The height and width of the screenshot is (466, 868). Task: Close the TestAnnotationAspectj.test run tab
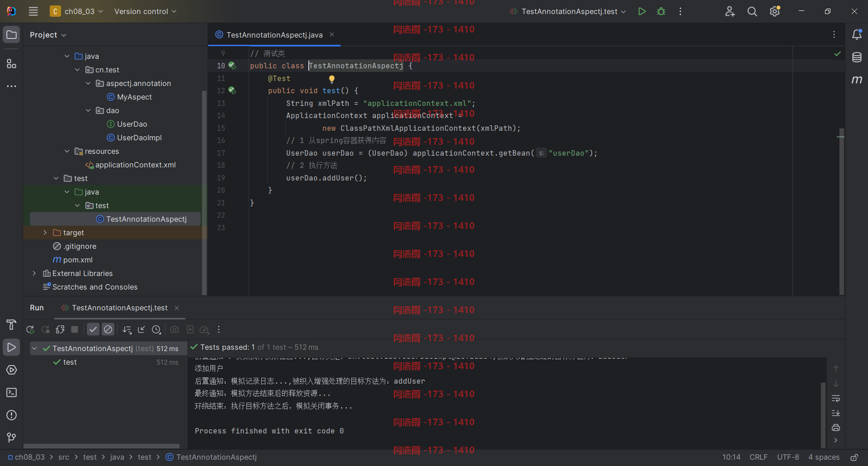pyautogui.click(x=177, y=308)
